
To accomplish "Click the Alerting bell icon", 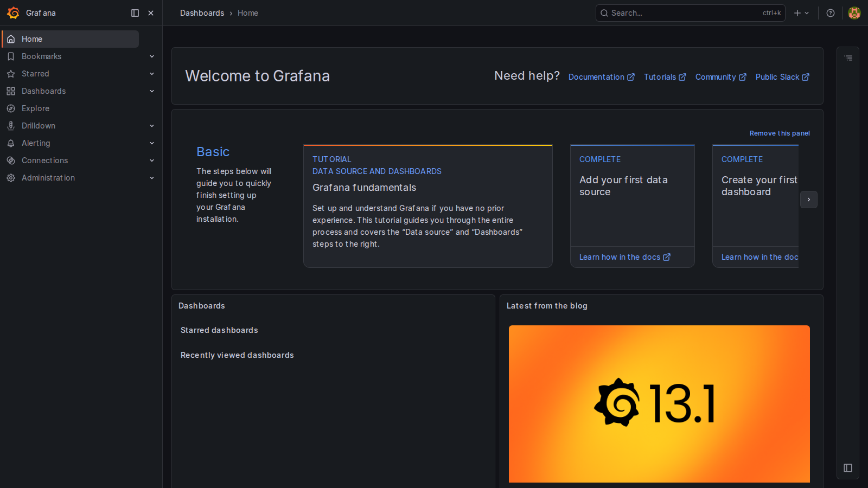I will point(11,143).
